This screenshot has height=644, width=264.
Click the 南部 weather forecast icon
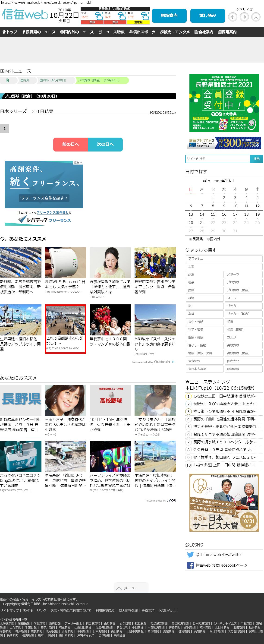[145, 16]
